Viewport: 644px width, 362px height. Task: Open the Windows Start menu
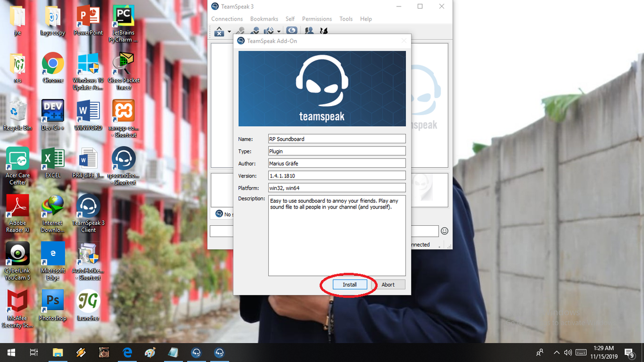click(11, 352)
